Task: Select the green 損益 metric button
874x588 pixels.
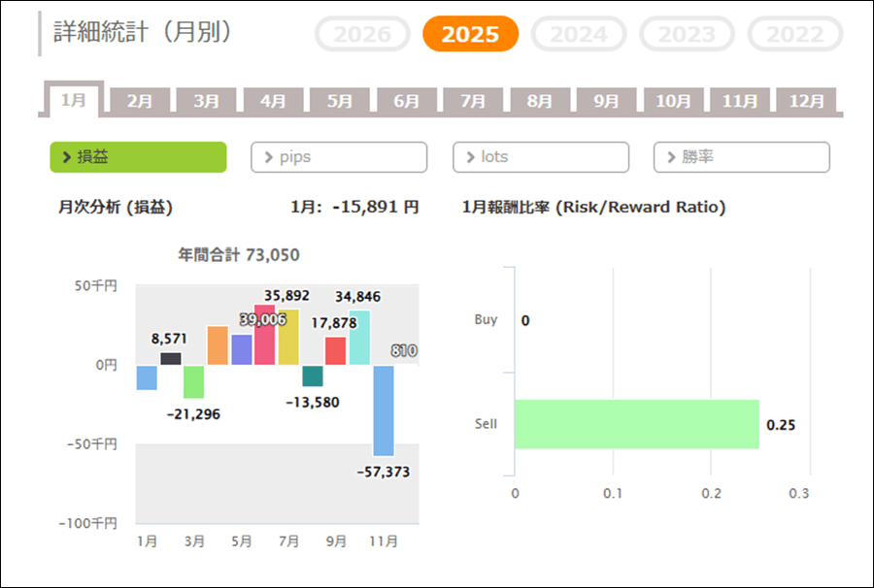Action: (x=138, y=157)
